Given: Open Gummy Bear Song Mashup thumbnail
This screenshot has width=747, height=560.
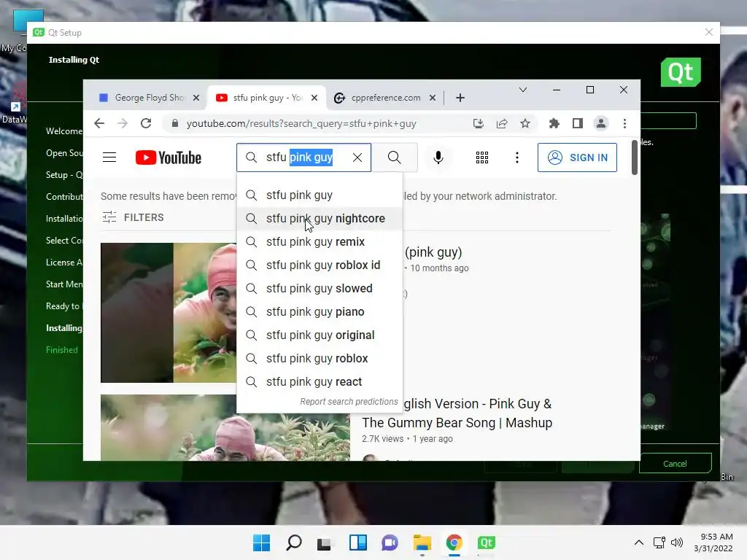Looking at the screenshot, I should [x=225, y=427].
